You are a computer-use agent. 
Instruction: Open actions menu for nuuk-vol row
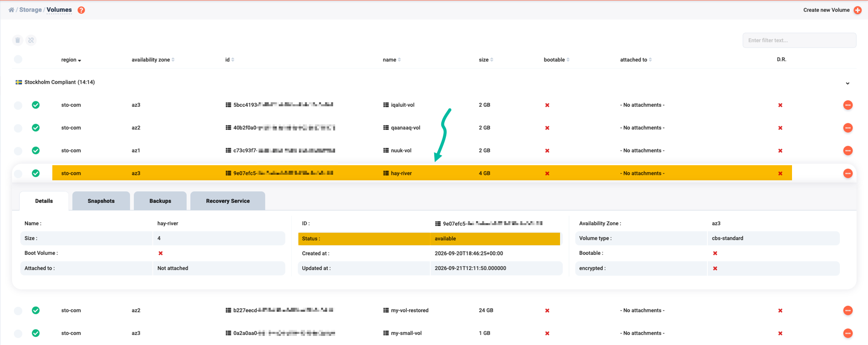point(848,151)
